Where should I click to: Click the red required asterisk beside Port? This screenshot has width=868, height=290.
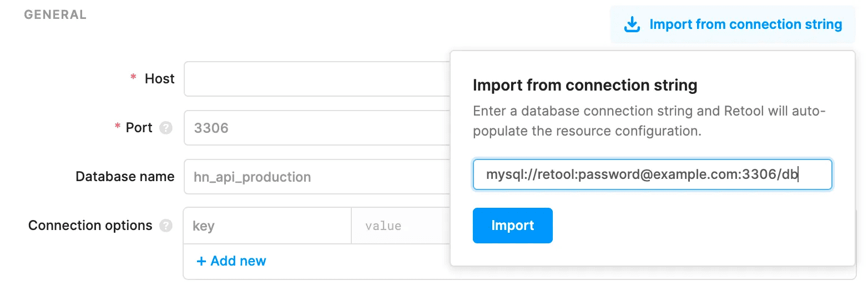(117, 128)
